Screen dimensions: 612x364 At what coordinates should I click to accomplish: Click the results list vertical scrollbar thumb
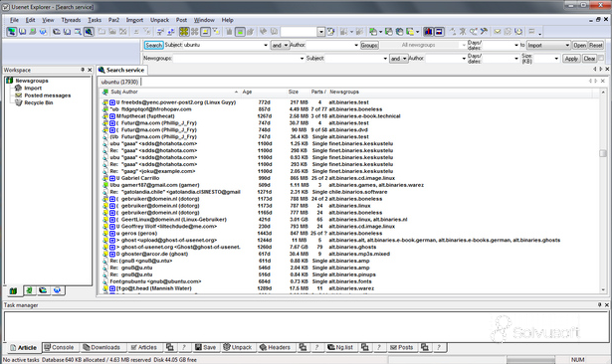[603, 153]
